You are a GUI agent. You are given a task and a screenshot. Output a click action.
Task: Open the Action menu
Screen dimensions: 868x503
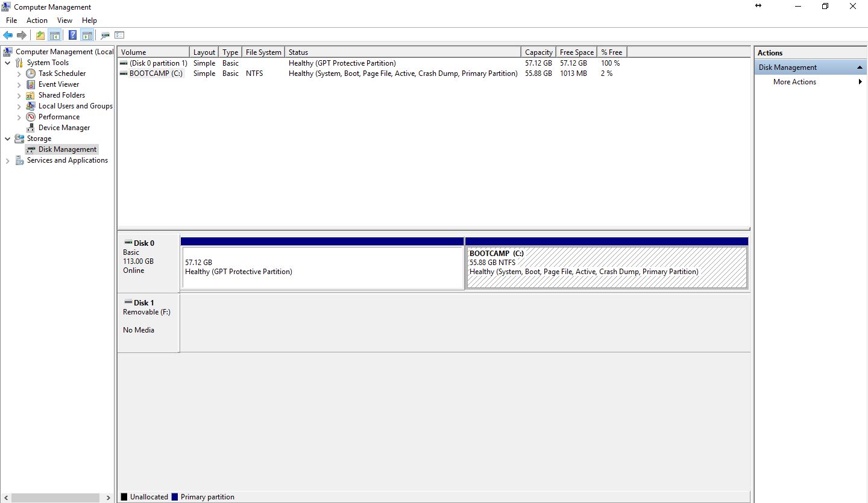point(37,20)
